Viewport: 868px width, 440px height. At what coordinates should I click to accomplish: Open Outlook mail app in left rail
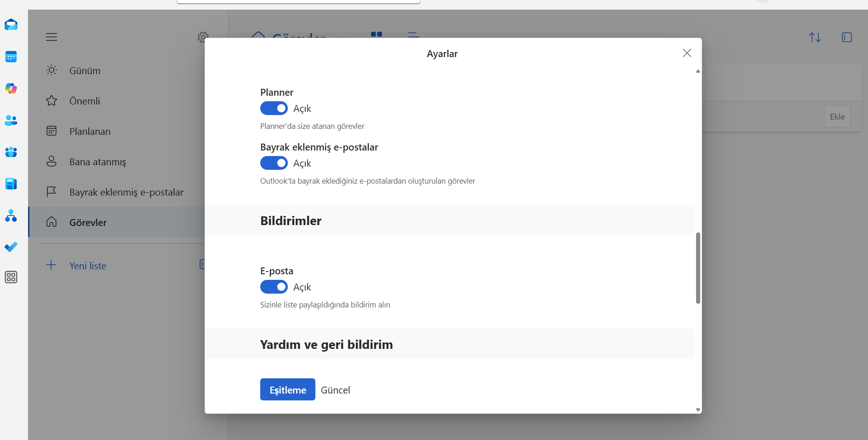(x=11, y=25)
